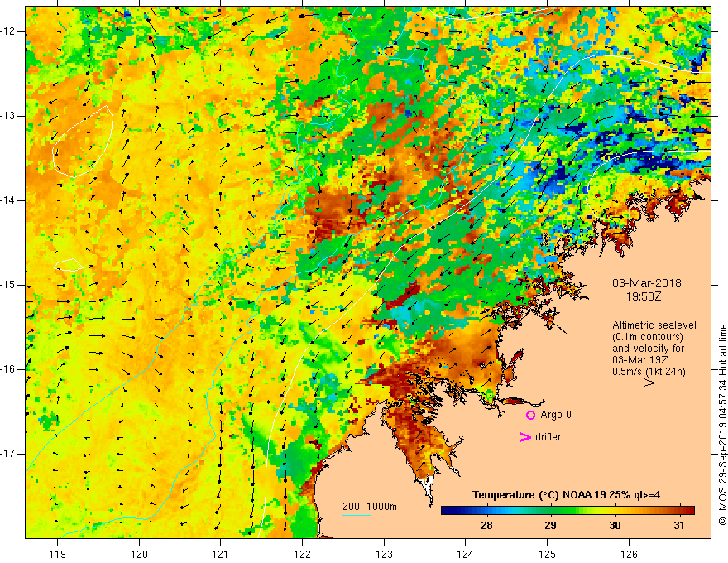Click latitude axis label -12
728x563 pixels.
click(x=8, y=31)
